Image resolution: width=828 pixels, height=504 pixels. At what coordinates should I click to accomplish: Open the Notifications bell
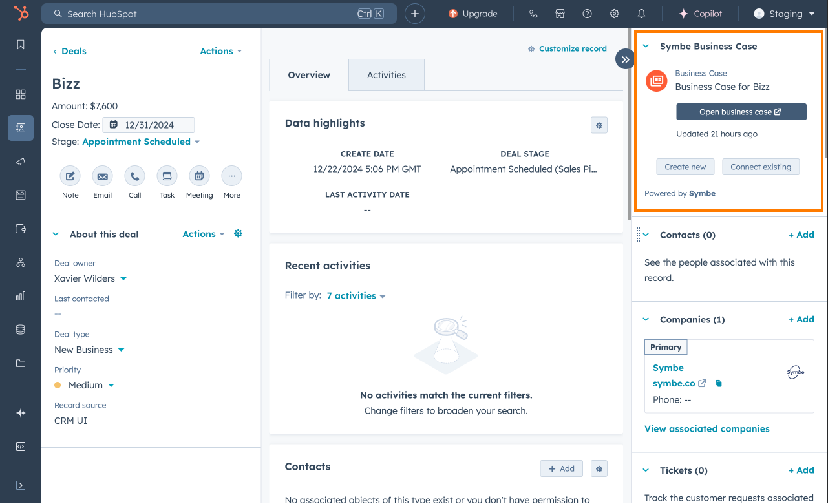coord(641,14)
